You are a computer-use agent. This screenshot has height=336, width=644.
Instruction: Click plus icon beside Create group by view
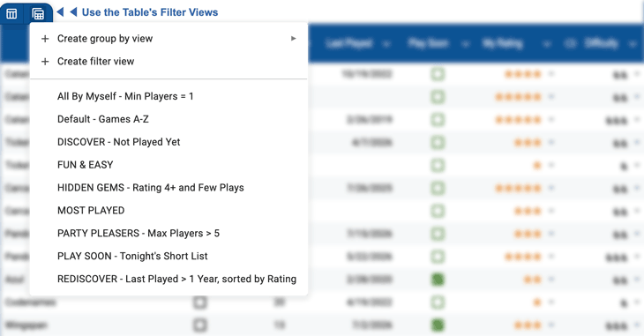[45, 39]
